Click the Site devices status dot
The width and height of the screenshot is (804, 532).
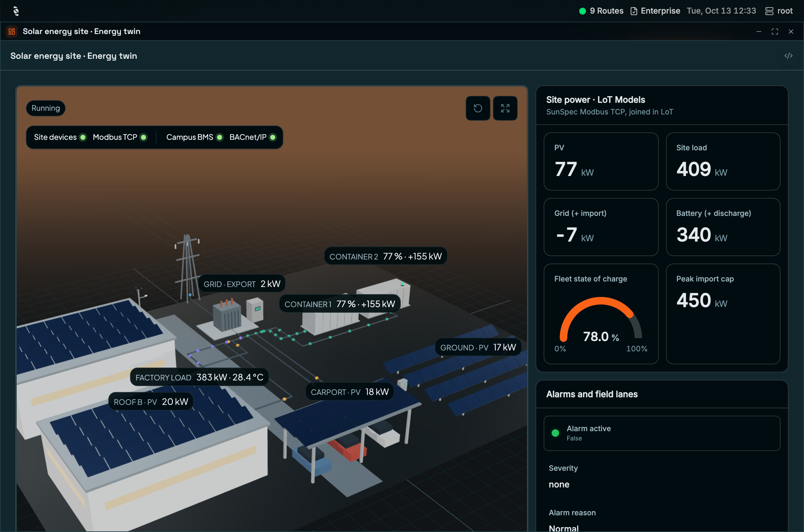click(x=83, y=137)
